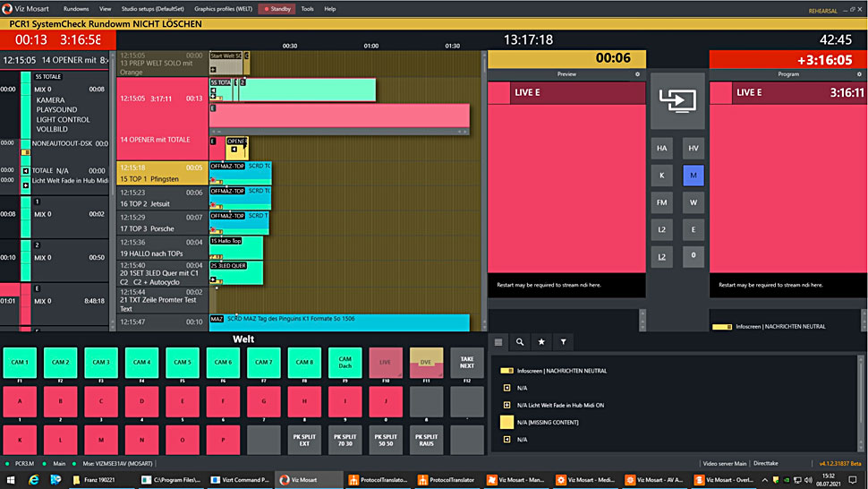Image resolution: width=868 pixels, height=489 pixels.
Task: Toggle the Standby mode button
Action: (x=277, y=9)
